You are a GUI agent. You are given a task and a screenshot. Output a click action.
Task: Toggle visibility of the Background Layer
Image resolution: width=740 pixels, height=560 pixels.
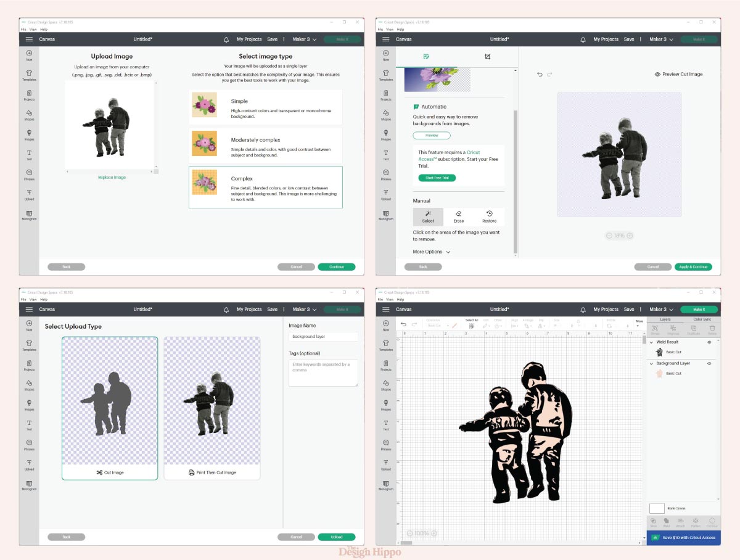point(709,363)
